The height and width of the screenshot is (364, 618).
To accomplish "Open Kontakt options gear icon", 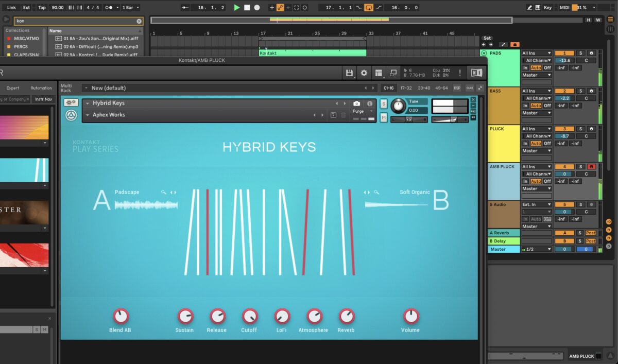I will coord(364,73).
